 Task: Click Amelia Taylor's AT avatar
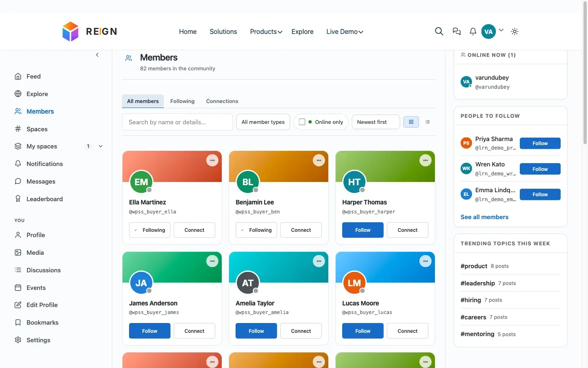click(x=248, y=283)
